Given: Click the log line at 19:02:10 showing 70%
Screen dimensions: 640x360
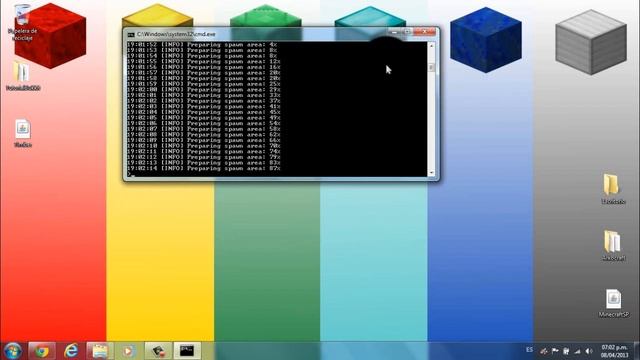Looking at the screenshot, I should click(203, 146).
